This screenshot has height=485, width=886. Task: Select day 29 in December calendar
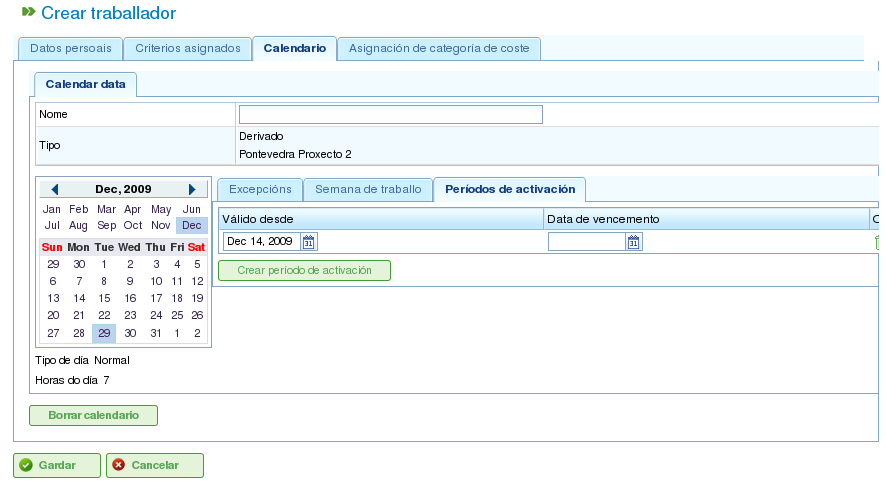pos(103,333)
